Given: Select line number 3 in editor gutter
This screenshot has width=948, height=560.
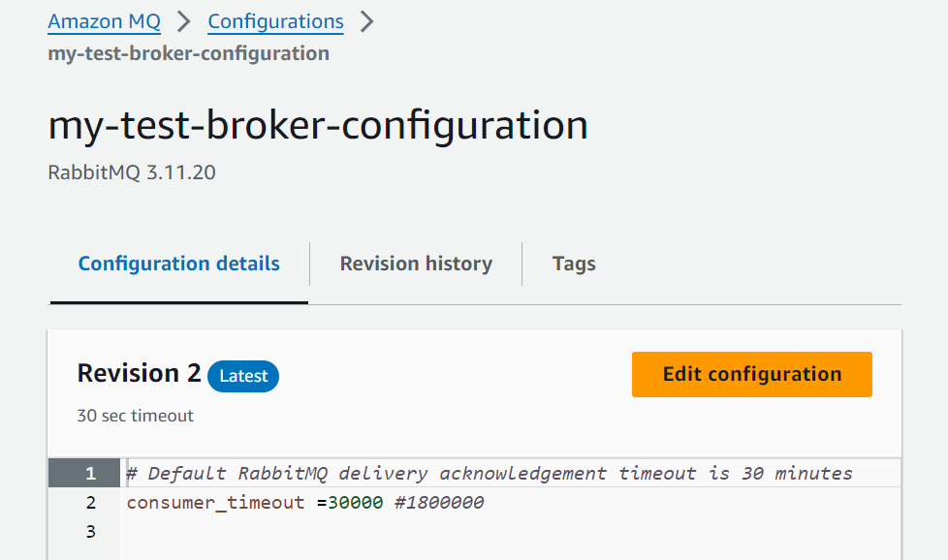Looking at the screenshot, I should [x=91, y=531].
